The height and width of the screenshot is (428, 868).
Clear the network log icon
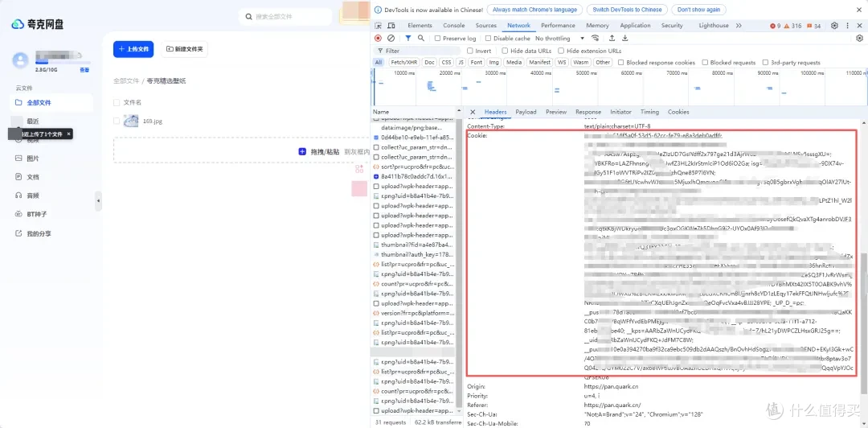click(391, 39)
